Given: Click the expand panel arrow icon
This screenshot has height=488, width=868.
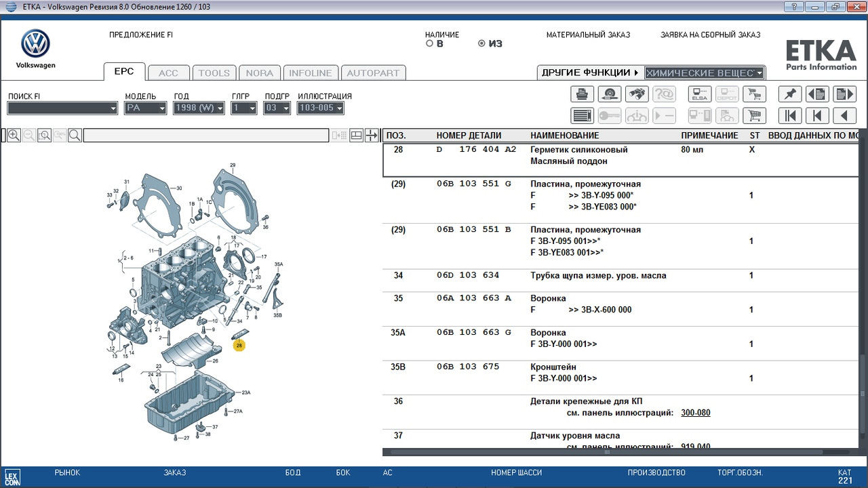Looking at the screenshot, I should tap(372, 136).
